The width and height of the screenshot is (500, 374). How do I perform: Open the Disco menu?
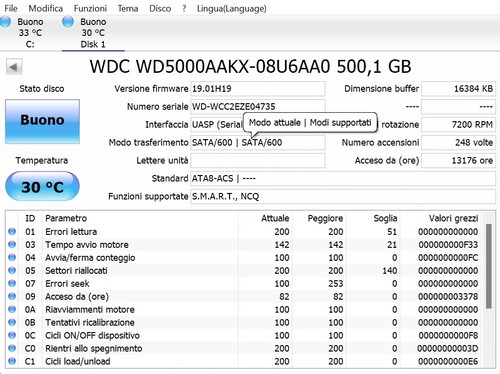point(160,8)
